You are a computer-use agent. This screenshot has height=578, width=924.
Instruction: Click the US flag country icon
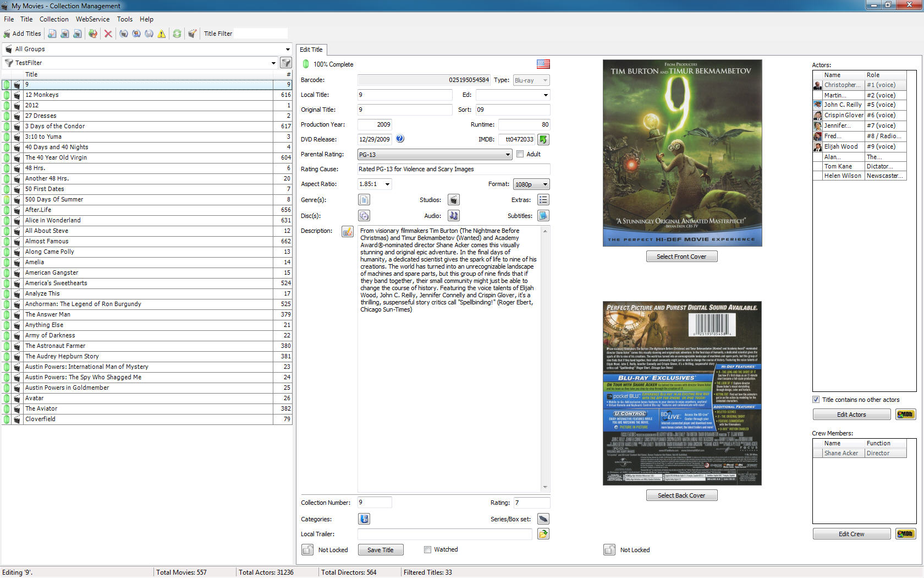point(543,64)
